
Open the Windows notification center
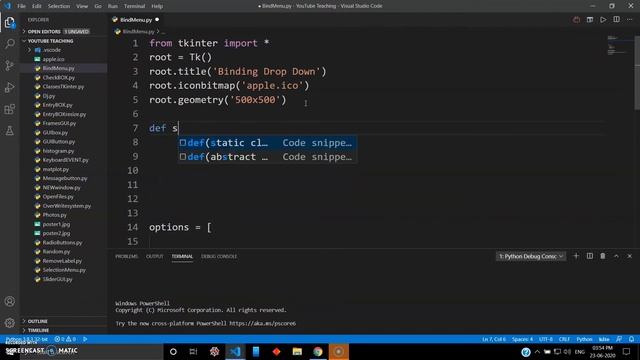pos(627,351)
